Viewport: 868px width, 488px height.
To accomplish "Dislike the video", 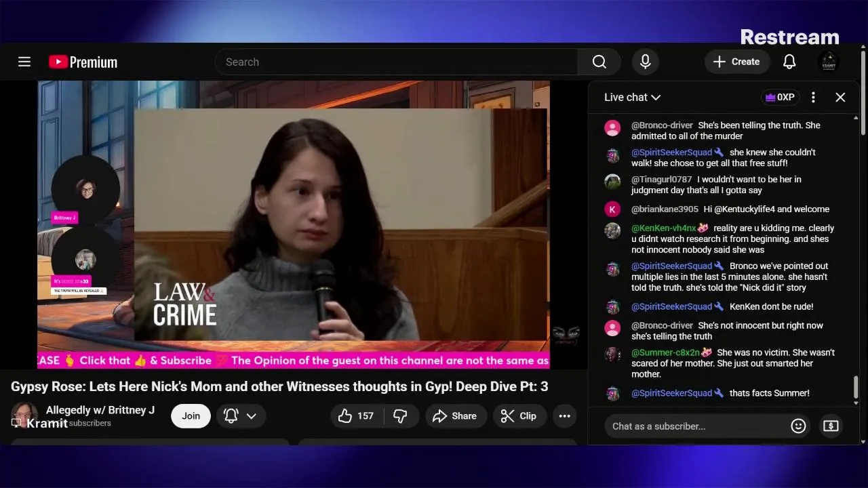I will (x=401, y=416).
